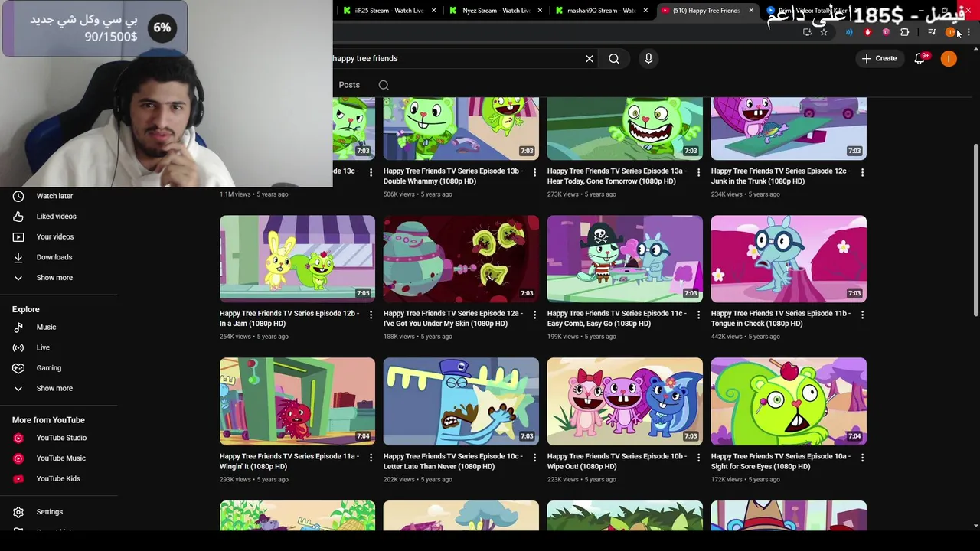Open options menu for Episode 12a Under My Skin

(x=534, y=315)
